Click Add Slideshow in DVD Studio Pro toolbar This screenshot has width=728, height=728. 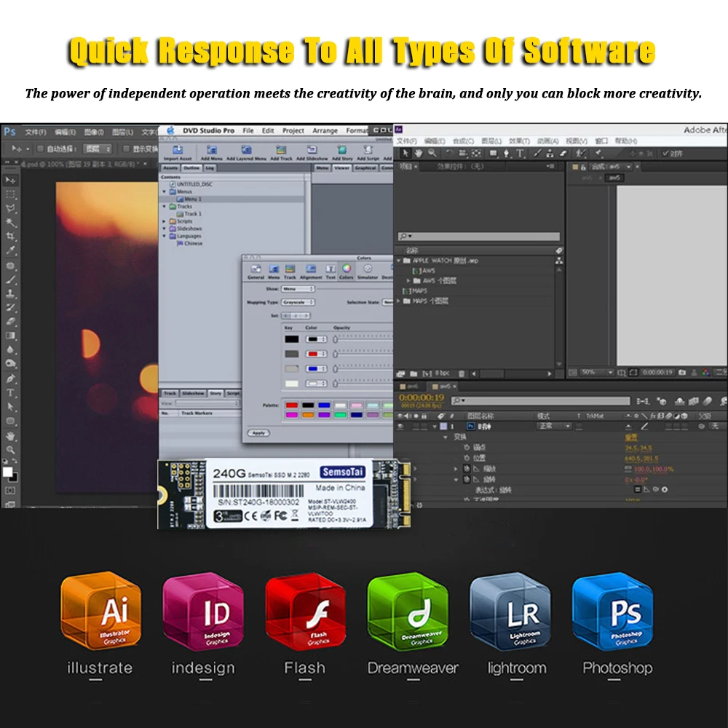pyautogui.click(x=312, y=153)
